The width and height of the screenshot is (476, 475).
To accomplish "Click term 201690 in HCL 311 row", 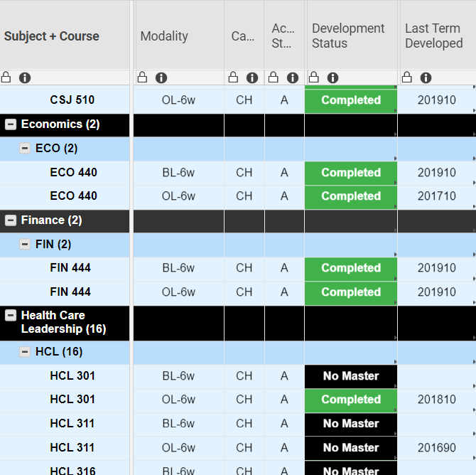I will pyautogui.click(x=436, y=448).
